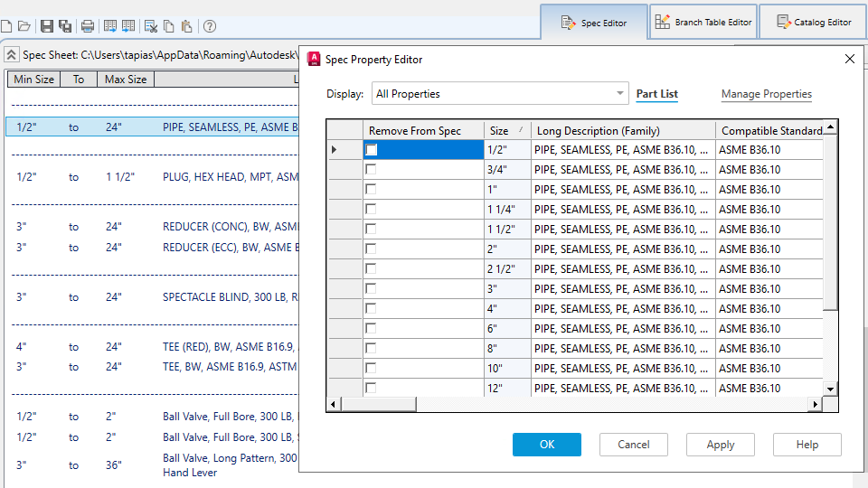Select the REDUCER (ECC) row in Spec Sheet
This screenshot has width=868, height=488.
pos(152,248)
